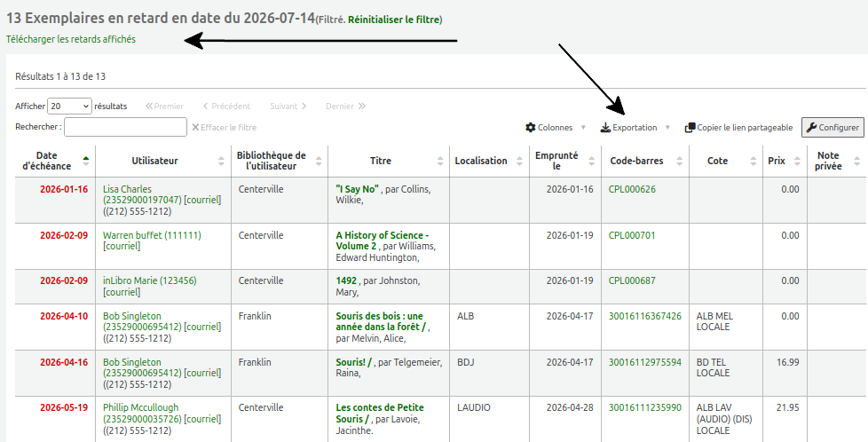
Task: Open title "I Say No"
Action: (x=357, y=189)
